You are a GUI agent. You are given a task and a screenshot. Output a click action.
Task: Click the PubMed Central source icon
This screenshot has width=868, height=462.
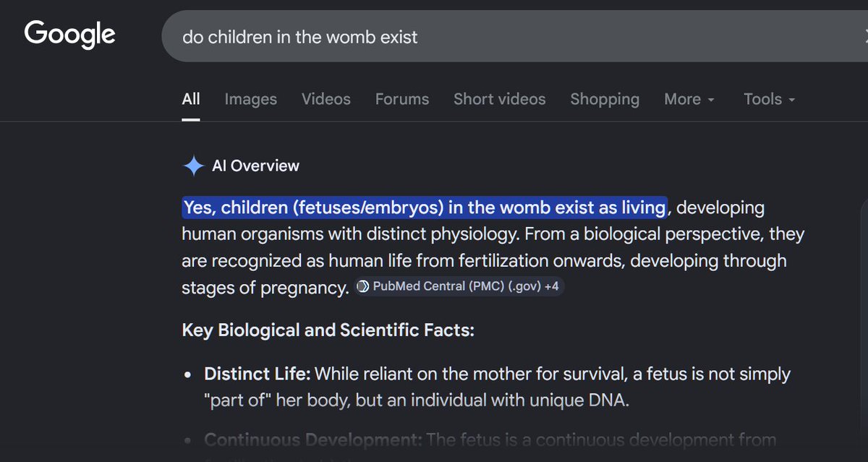point(363,286)
